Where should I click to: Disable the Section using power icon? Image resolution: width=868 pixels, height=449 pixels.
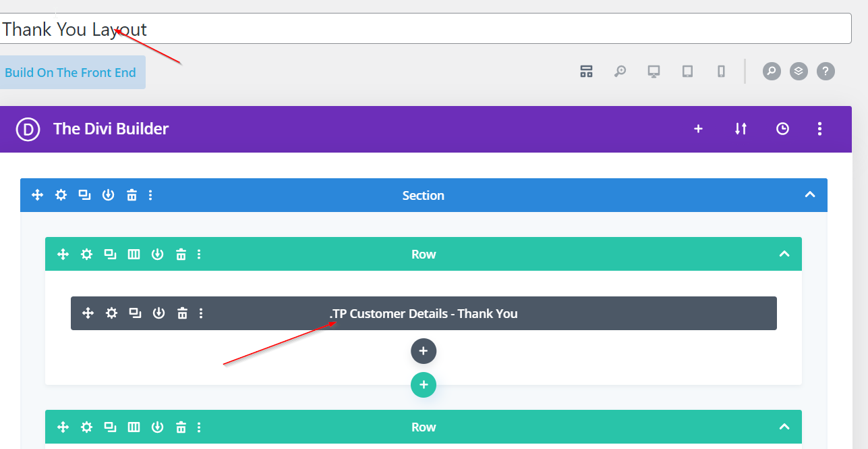pyautogui.click(x=108, y=195)
